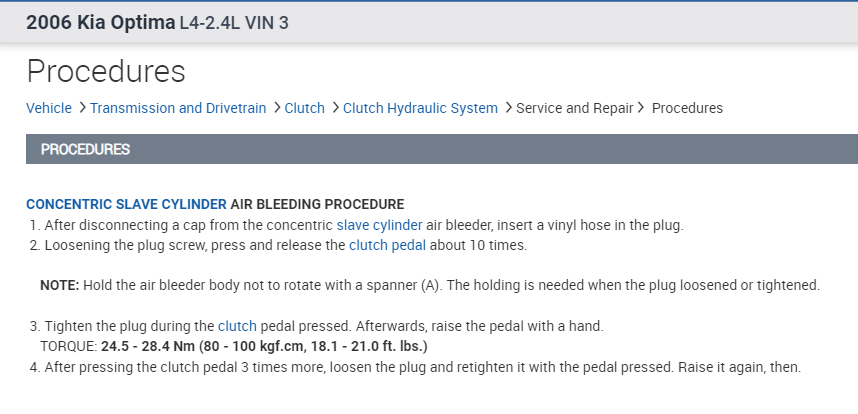Open the clutch pedal link in step 2
Viewport: 858px width, 414px height.
[392, 245]
